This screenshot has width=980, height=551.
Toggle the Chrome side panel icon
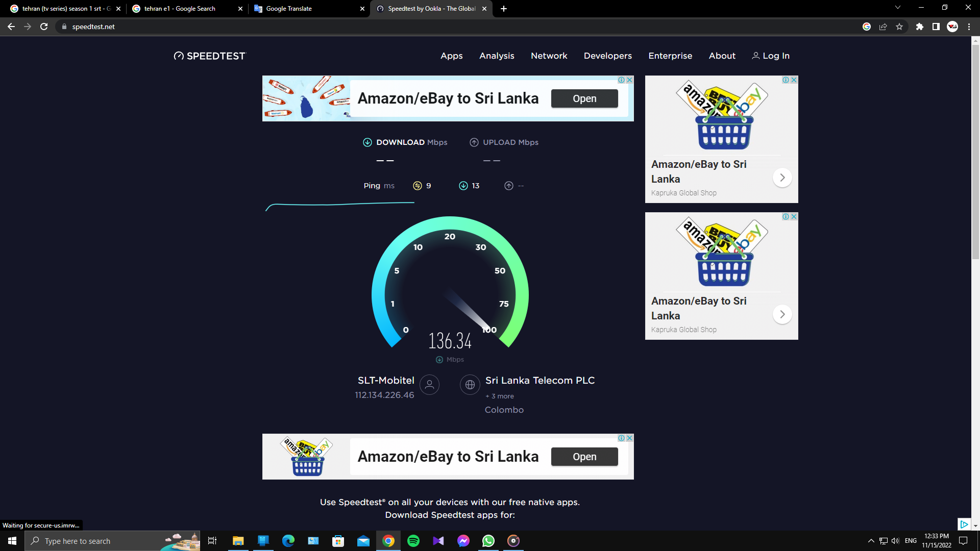click(936, 27)
